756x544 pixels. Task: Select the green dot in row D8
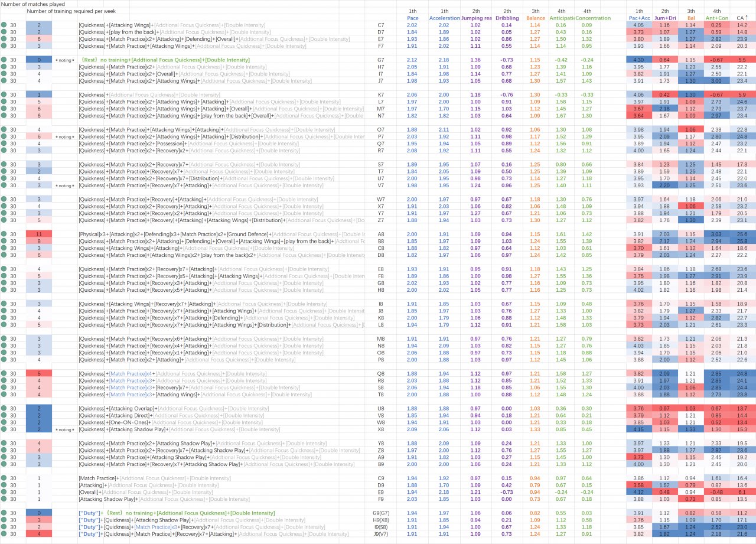point(4,255)
